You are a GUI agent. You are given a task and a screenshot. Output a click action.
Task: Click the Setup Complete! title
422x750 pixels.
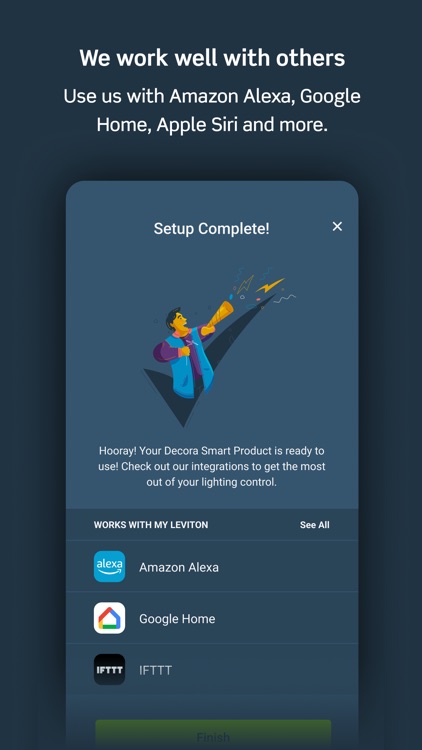tap(211, 228)
